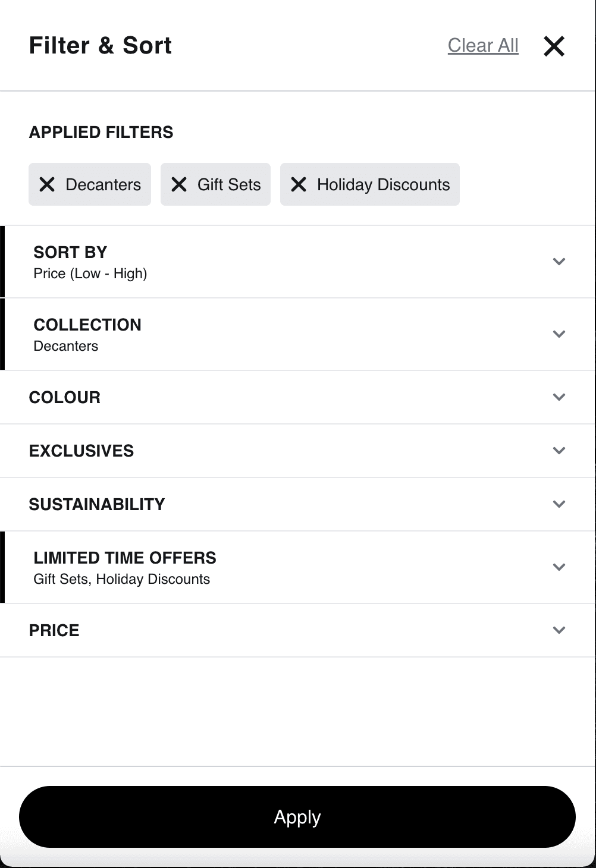Expand the Sort By chevron

pos(559,262)
